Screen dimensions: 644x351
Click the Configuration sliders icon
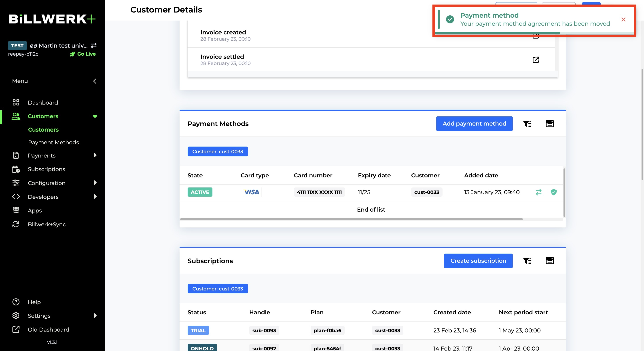click(x=16, y=183)
